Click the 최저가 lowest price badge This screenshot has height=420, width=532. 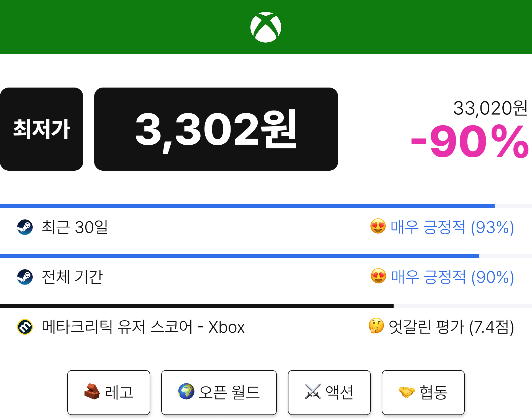pyautogui.click(x=42, y=129)
